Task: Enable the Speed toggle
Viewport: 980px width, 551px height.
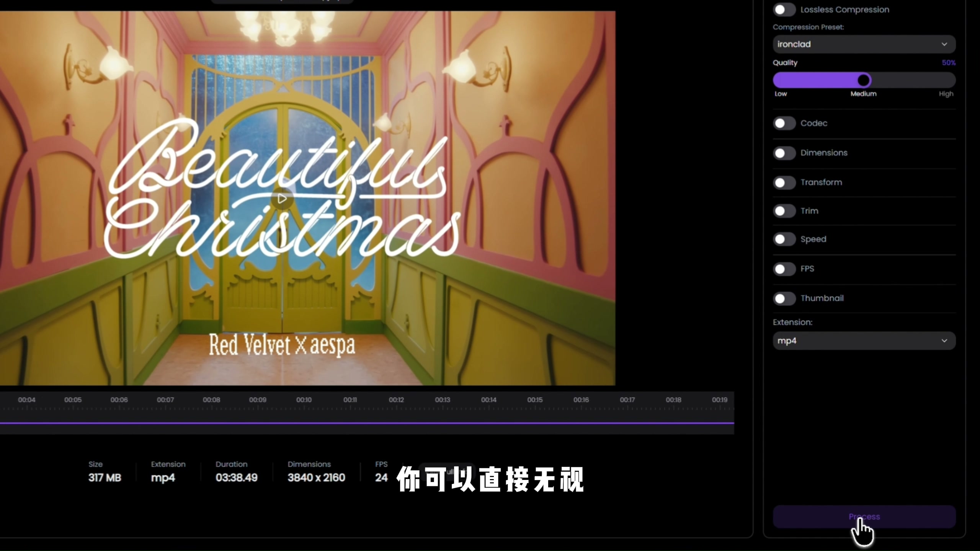Action: (784, 239)
